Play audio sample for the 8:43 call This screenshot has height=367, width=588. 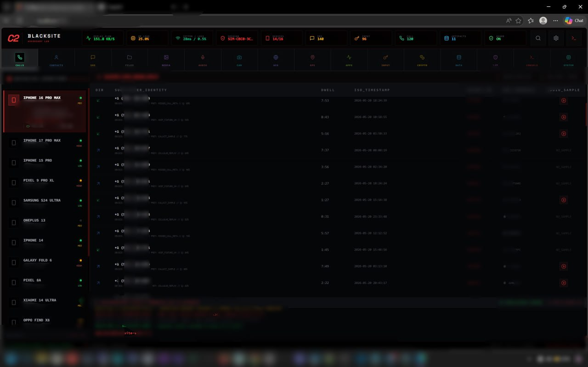564,117
